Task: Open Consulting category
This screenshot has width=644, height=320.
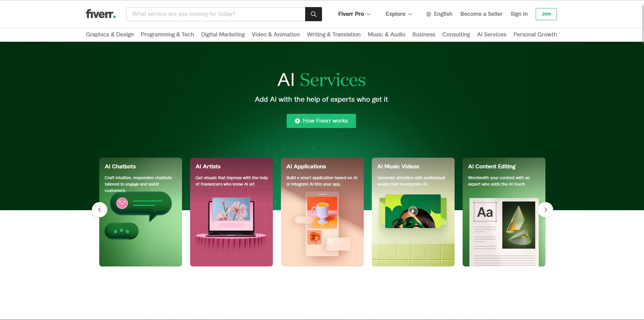Action: coord(456,34)
